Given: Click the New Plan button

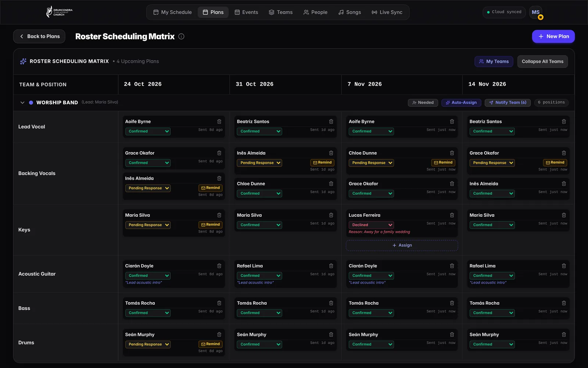Looking at the screenshot, I should [553, 36].
